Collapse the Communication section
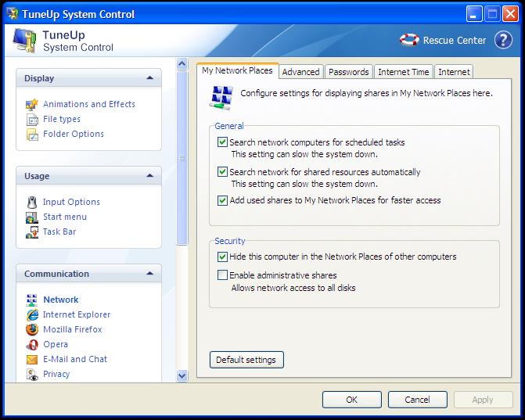The width and height of the screenshot is (525, 420). pyautogui.click(x=149, y=274)
